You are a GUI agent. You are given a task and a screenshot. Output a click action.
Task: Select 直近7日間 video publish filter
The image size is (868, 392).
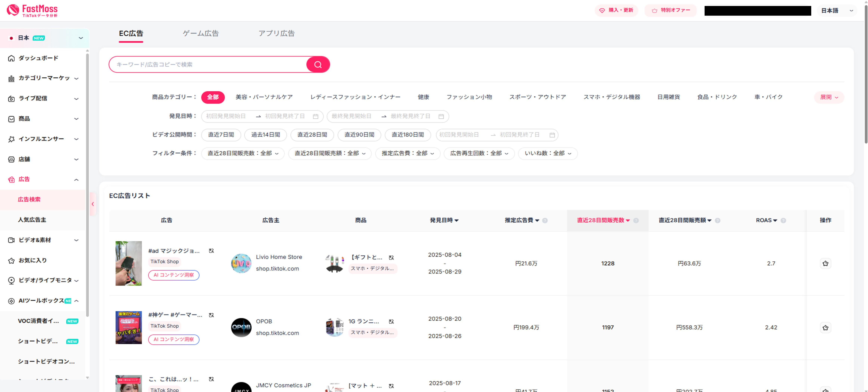coord(221,135)
